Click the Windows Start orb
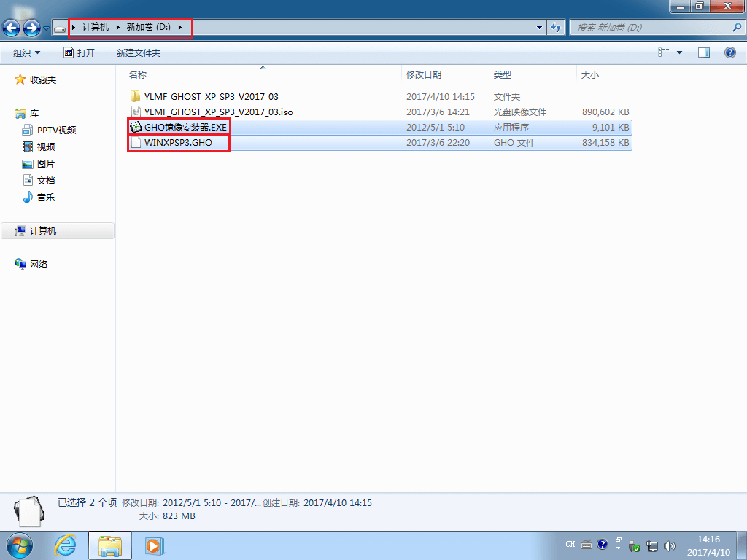Viewport: 747px width, 560px height. pos(20,545)
